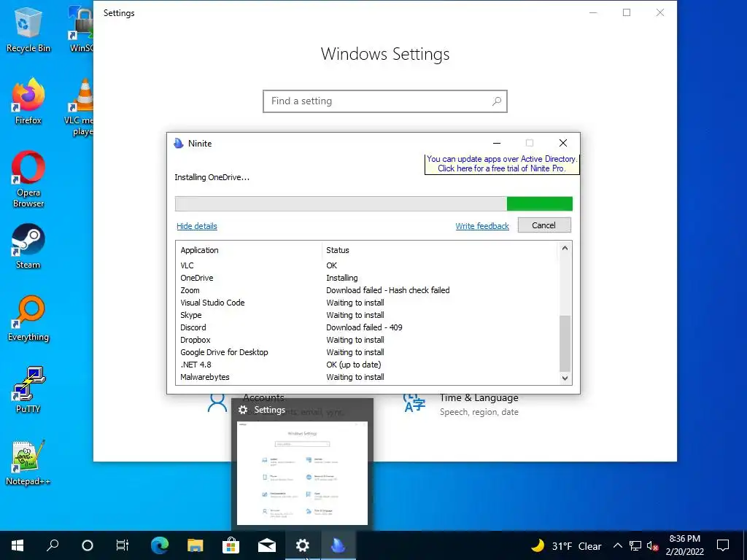Select the Visual Studio Code row

[x=368, y=303]
